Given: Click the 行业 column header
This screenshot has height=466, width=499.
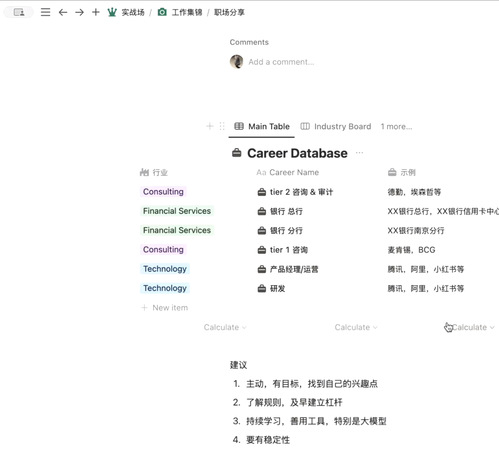Looking at the screenshot, I should (154, 172).
